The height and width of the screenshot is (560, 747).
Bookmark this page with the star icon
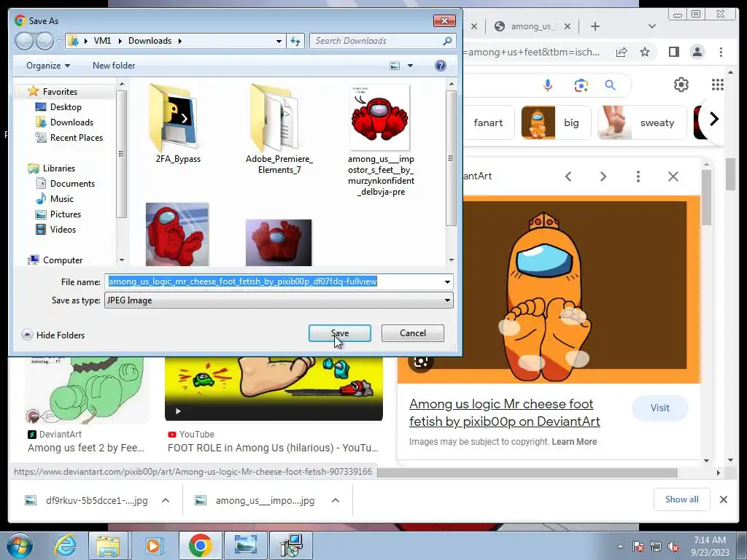pyautogui.click(x=645, y=52)
